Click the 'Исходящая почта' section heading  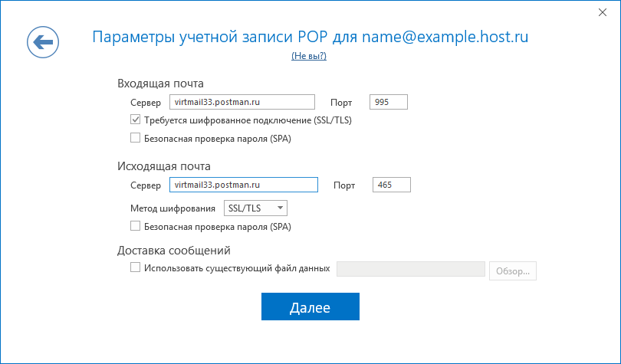(x=163, y=166)
